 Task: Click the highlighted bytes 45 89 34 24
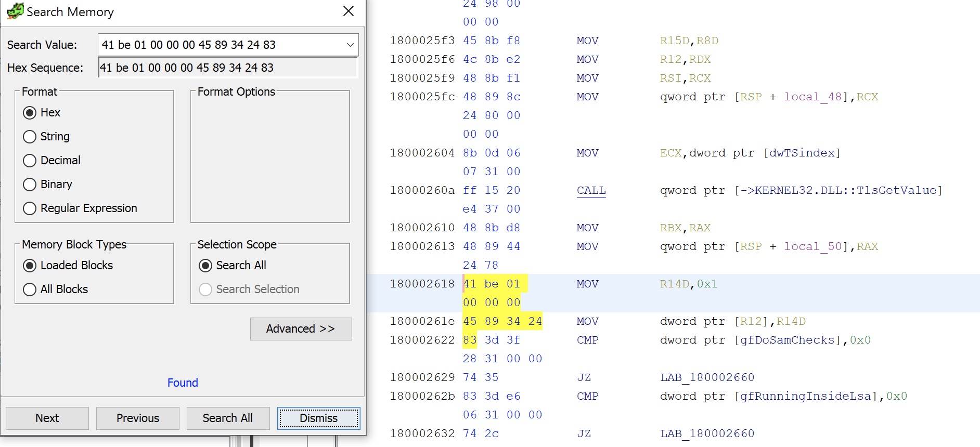(x=502, y=321)
